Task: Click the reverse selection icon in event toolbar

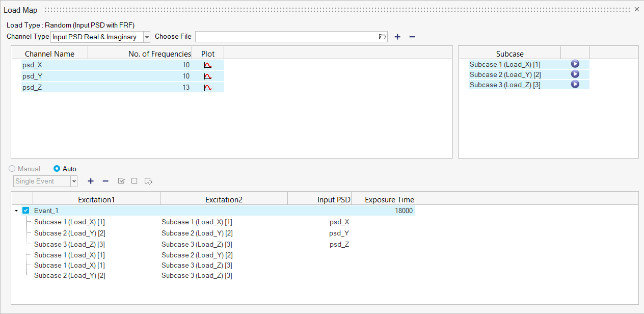Action: click(149, 181)
